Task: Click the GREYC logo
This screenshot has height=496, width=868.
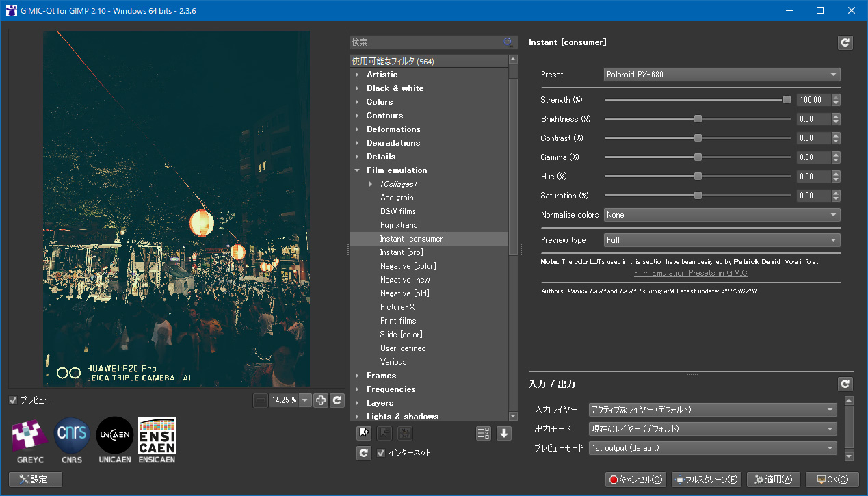Action: (x=30, y=440)
